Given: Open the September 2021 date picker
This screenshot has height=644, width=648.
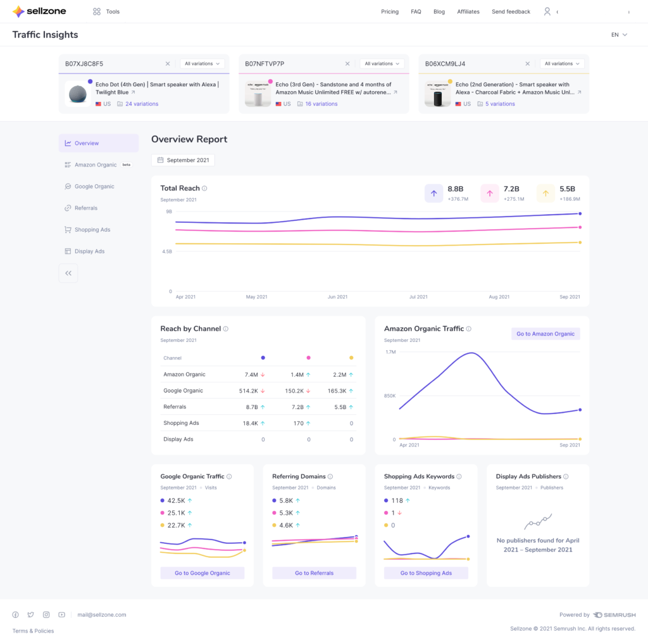Looking at the screenshot, I should click(x=183, y=160).
